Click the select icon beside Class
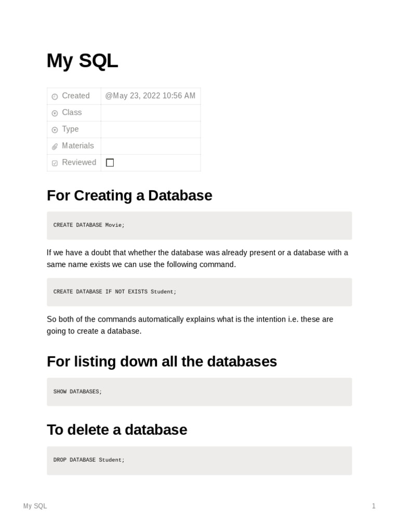Image resolution: width=399 pixels, height=532 pixels. tap(55, 113)
